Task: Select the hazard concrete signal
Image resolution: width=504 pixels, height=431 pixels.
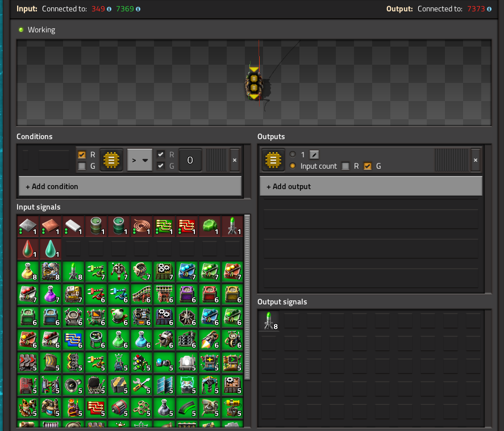Action: [119, 386]
